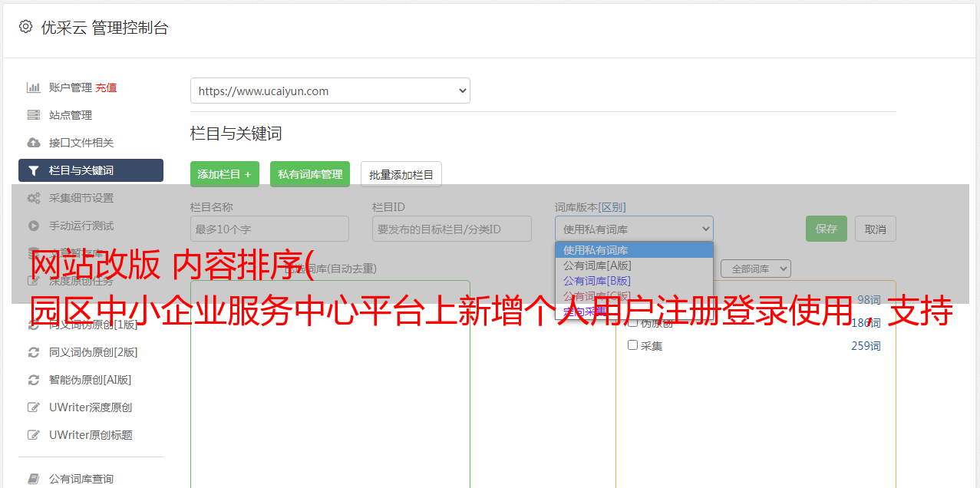Focus the 栏目名称 input field
The width and height of the screenshot is (980, 488).
click(269, 229)
